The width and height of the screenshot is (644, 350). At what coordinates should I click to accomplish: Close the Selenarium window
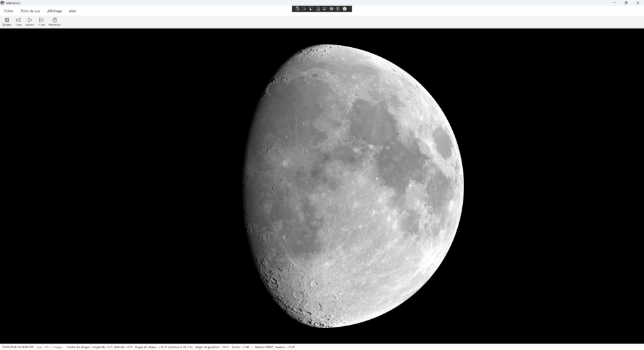point(638,3)
